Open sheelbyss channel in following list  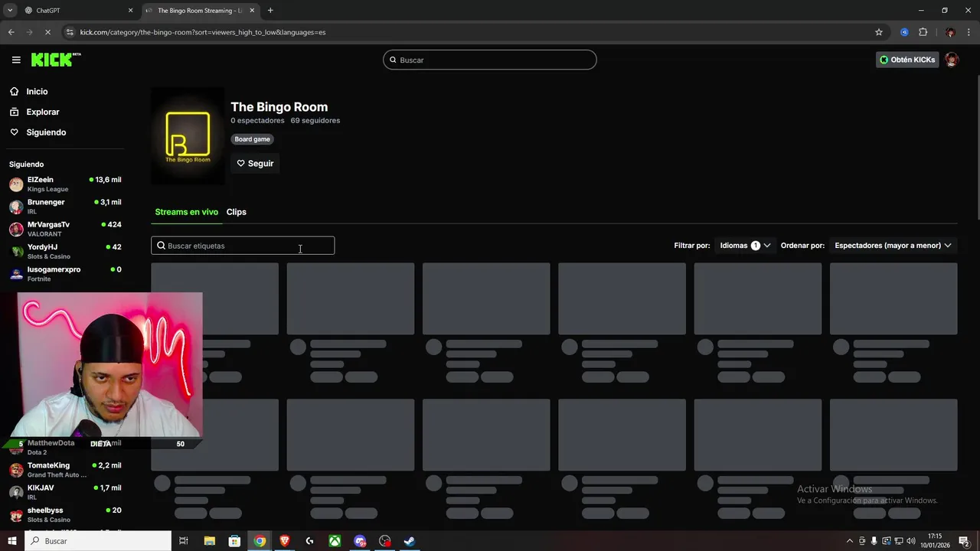coord(65,514)
